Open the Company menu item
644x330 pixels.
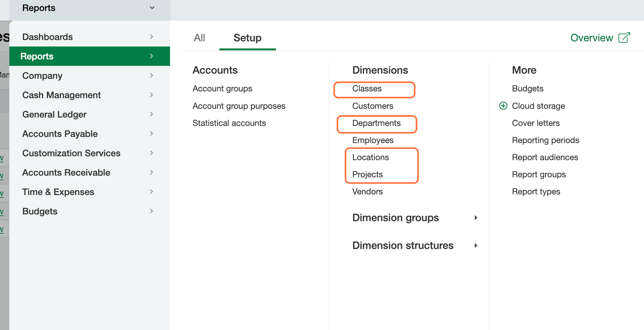[x=90, y=76]
